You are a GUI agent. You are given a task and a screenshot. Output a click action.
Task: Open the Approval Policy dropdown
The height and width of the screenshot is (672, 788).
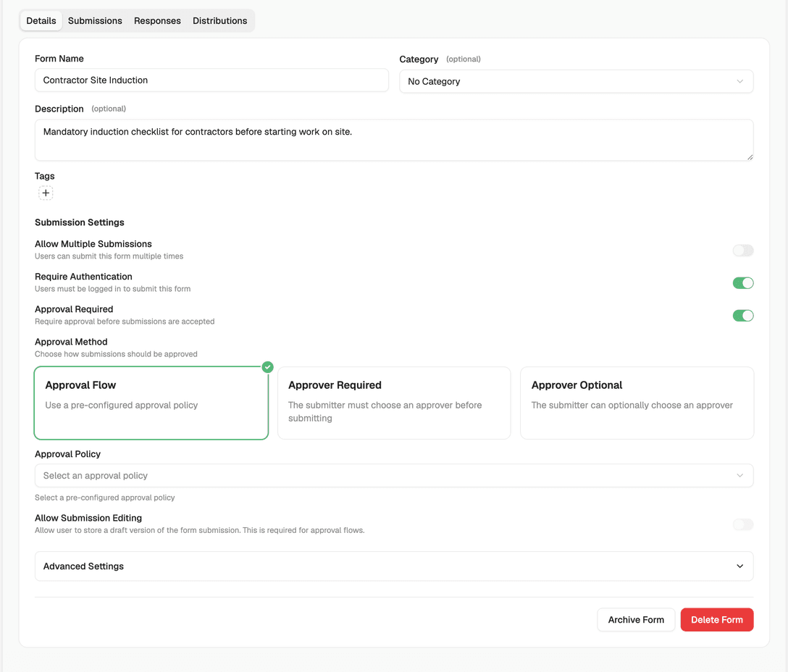394,476
